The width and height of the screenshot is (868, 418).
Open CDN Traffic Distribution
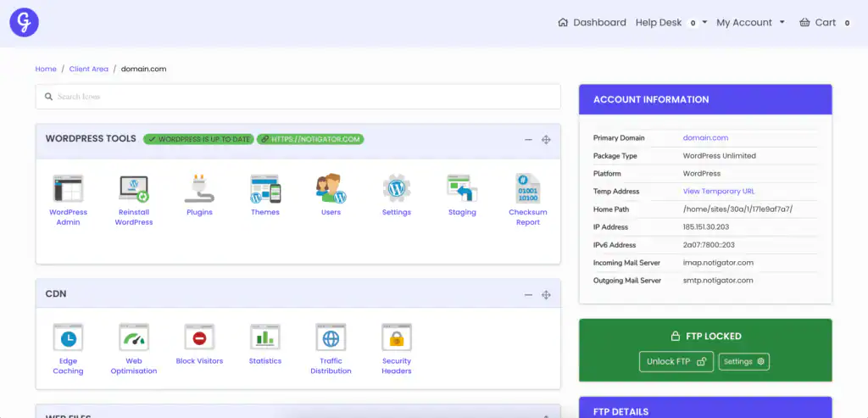[x=331, y=337]
